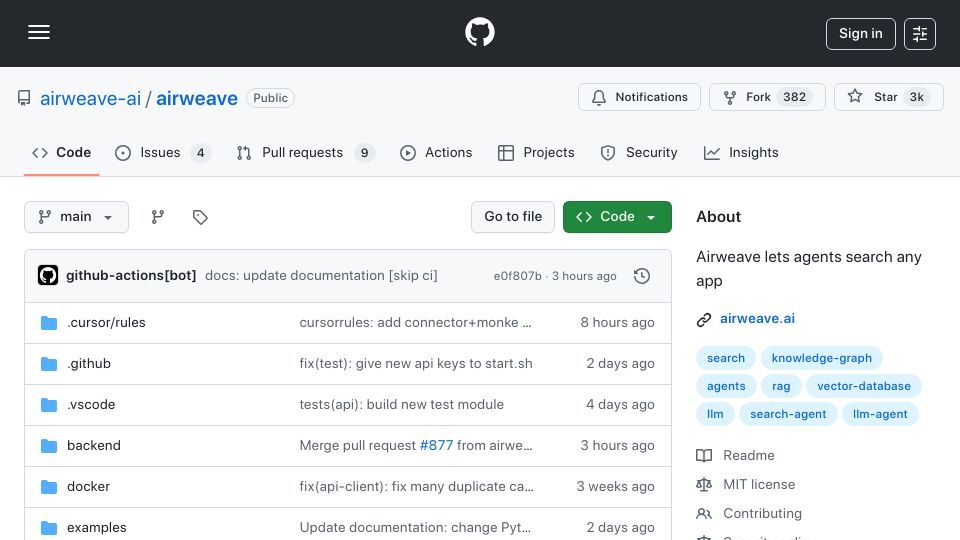
Task: Select the rag topic tag
Action: [x=781, y=386]
